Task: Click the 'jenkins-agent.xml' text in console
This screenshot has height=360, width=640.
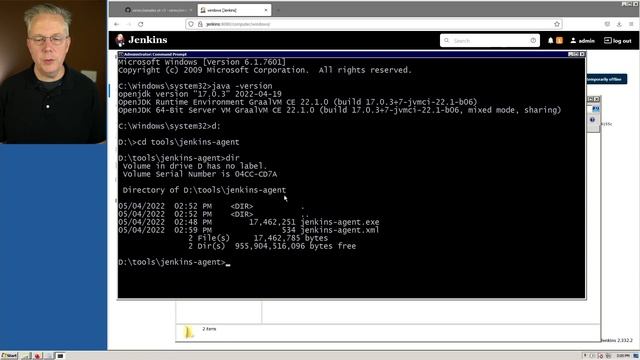Action: click(x=340, y=230)
